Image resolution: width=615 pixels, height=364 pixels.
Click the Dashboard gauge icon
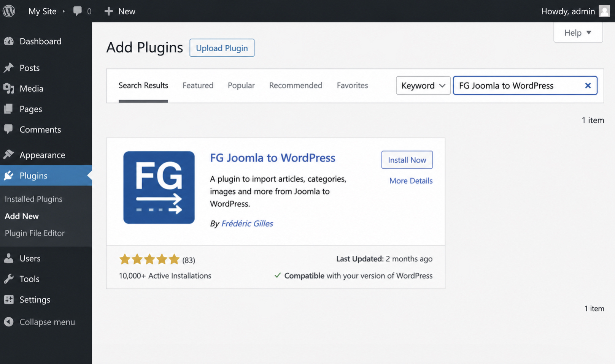9,41
